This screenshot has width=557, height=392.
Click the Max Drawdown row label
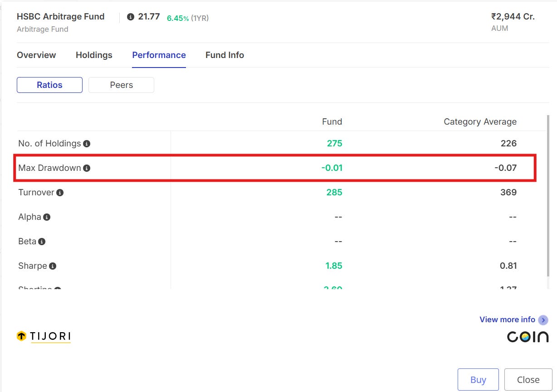[49, 168]
